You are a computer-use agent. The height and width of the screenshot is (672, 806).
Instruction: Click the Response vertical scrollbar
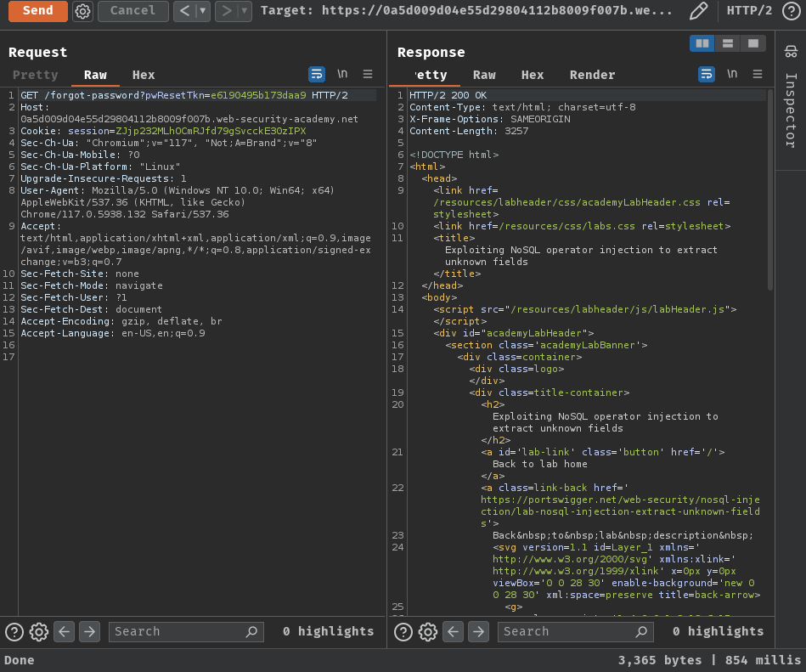pos(770,190)
